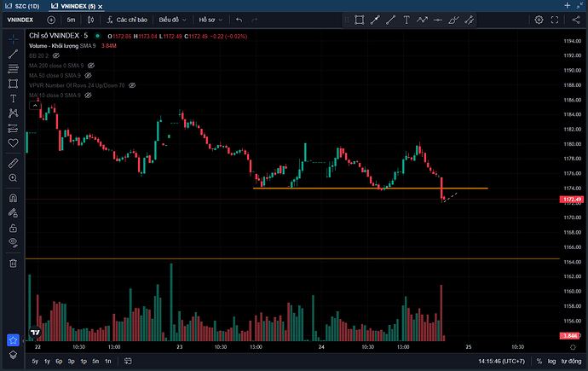The width and height of the screenshot is (588, 371).
Task: Open the chart patterns tool in left sidebar
Action: pos(13,113)
